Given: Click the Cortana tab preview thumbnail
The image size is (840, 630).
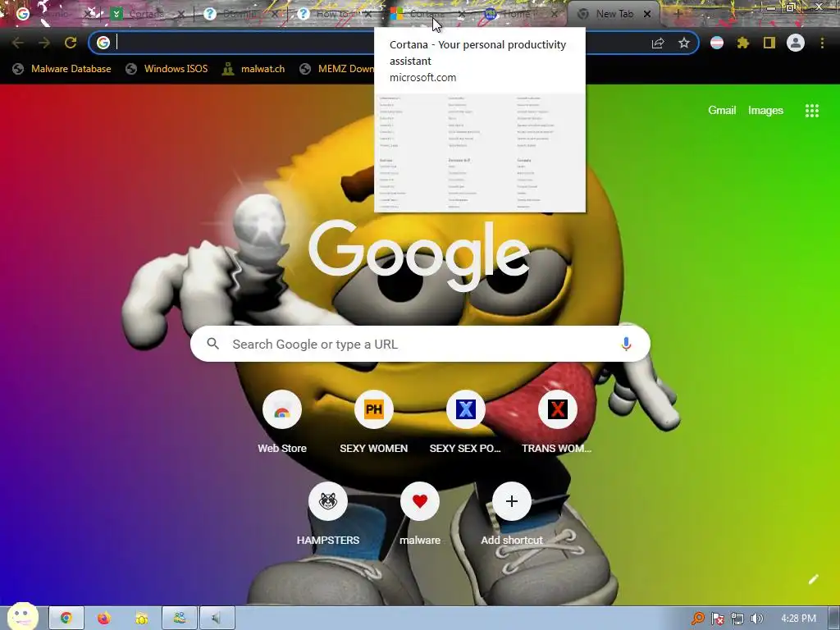Looking at the screenshot, I should pyautogui.click(x=479, y=153).
